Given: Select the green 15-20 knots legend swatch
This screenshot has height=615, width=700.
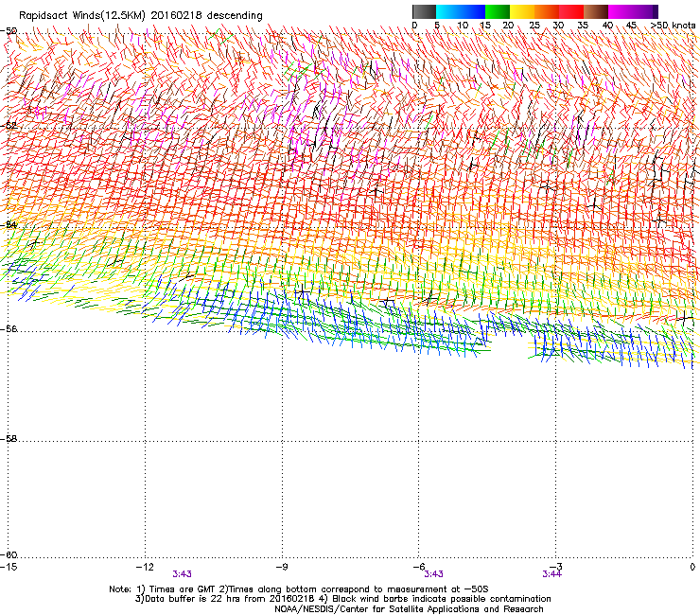Looking at the screenshot, I should [498, 11].
